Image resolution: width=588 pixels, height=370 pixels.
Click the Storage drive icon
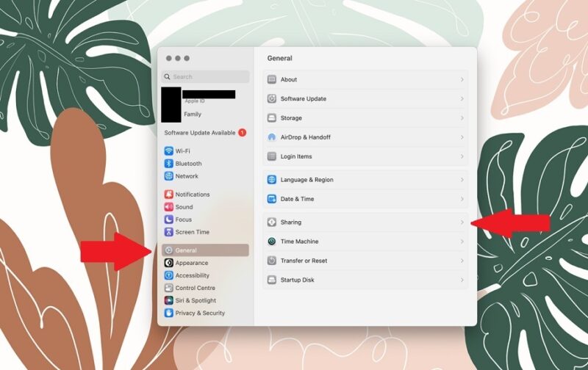272,118
